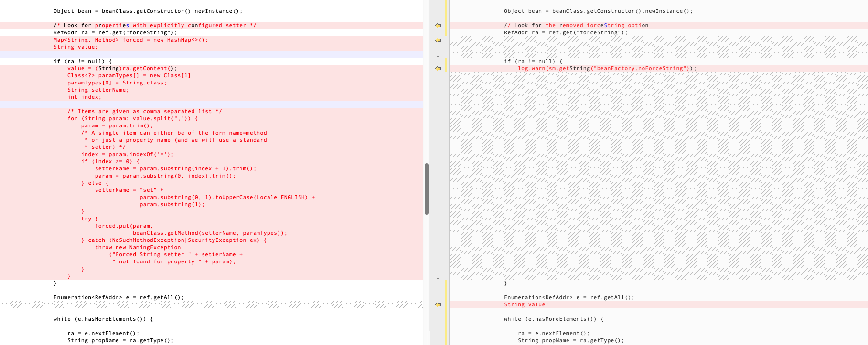Click line '" not found for property " + param);'
The width and height of the screenshot is (868, 345).
point(174,262)
